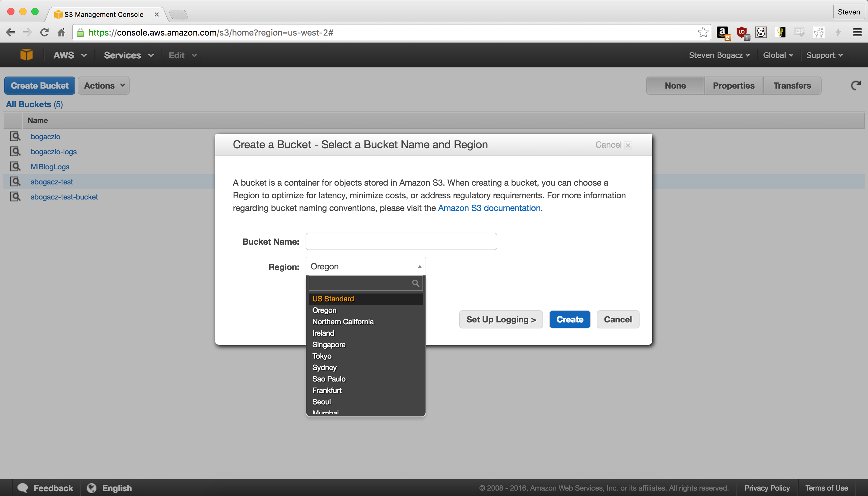Click the refresh icon on the top right
This screenshot has width=868, height=496.
[855, 85]
